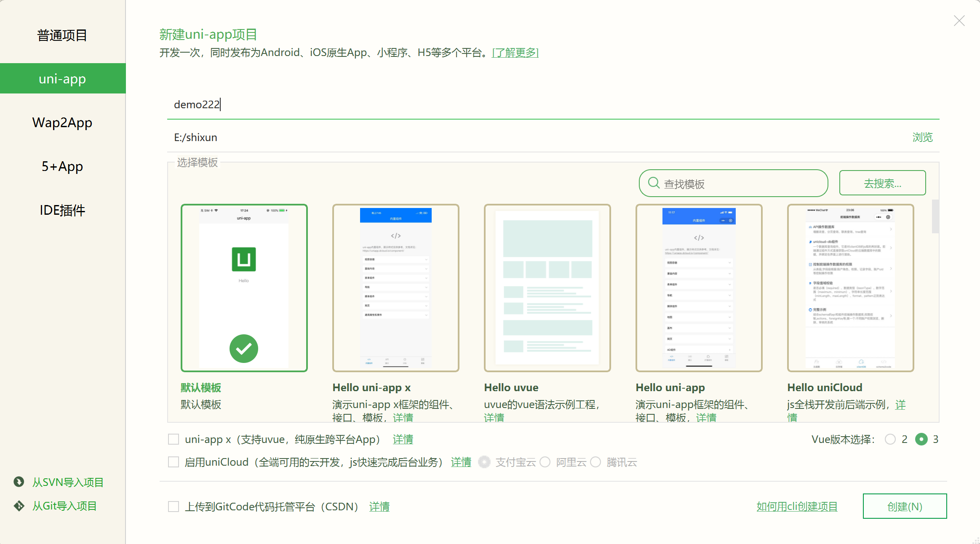Viewport: 980px width, 544px height.
Task: Check 上传到GitCode代码托管平台
Action: coord(174,506)
